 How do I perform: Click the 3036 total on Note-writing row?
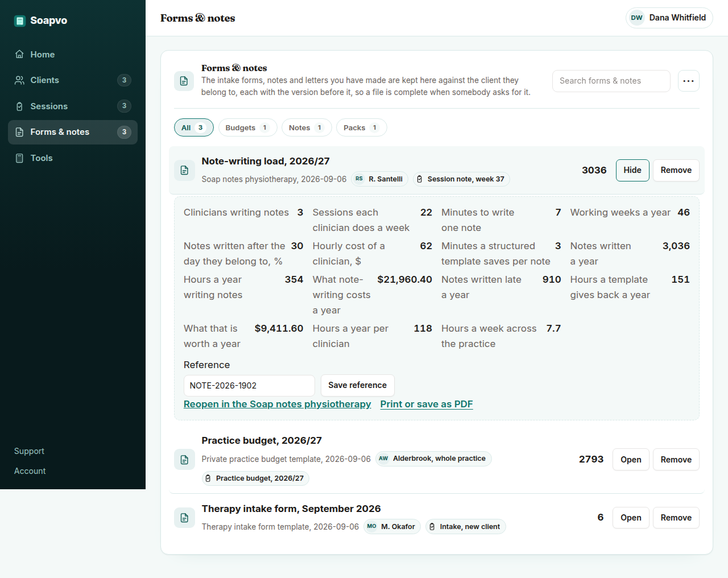594,170
